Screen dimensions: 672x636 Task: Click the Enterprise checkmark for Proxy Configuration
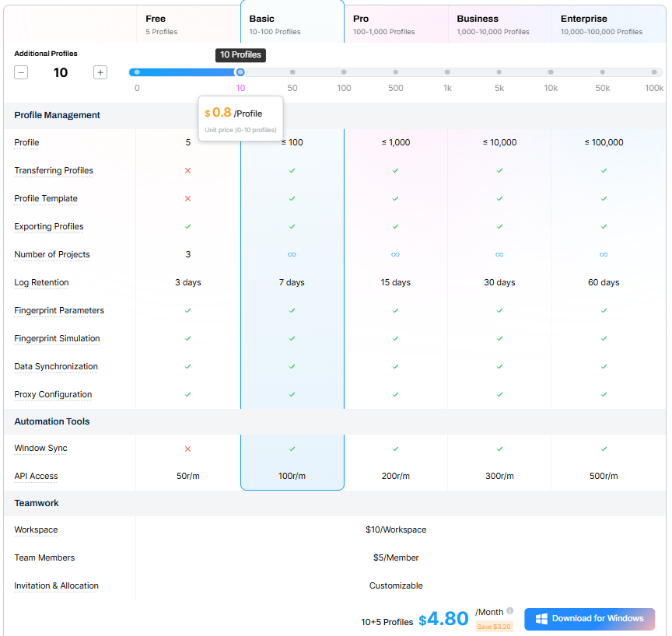tap(604, 394)
